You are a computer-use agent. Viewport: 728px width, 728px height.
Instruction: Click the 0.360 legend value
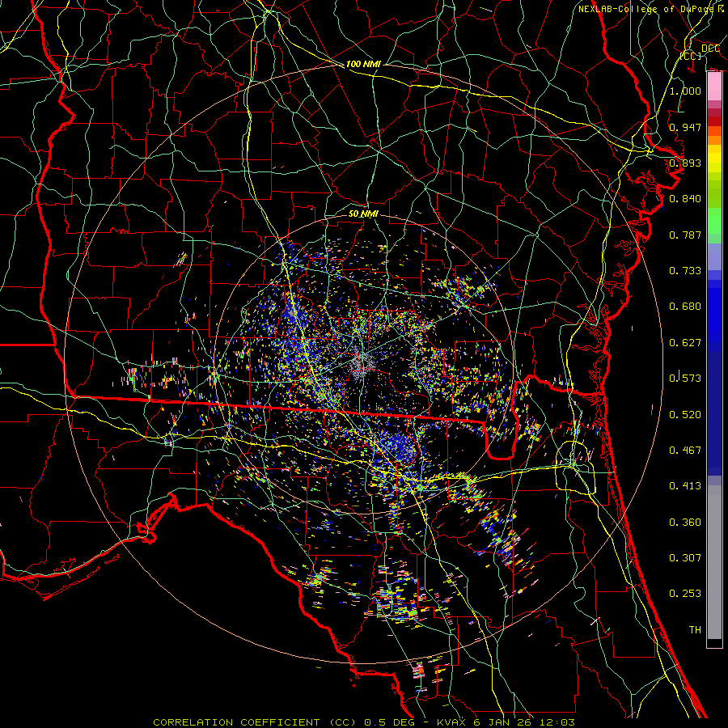pyautogui.click(x=685, y=523)
